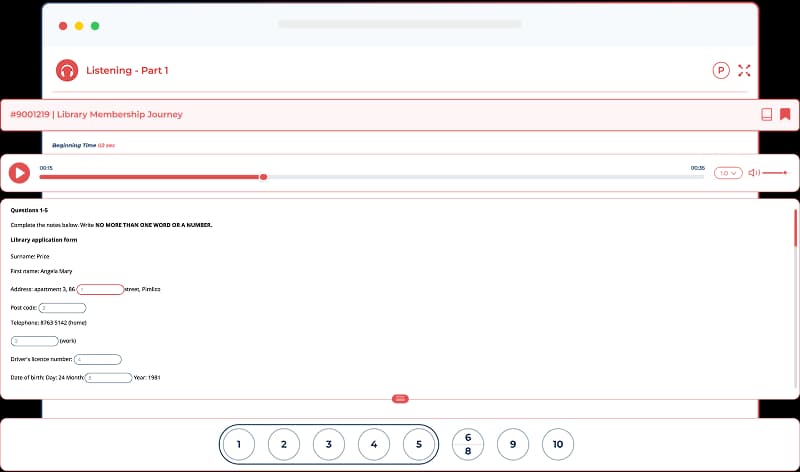Click the Post code answer field
The height and width of the screenshot is (472, 800).
point(62,308)
